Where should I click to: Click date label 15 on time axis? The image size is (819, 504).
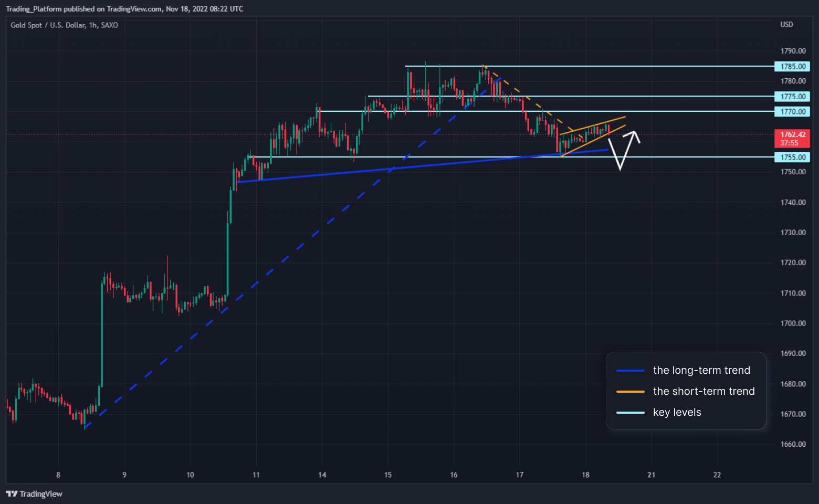388,475
